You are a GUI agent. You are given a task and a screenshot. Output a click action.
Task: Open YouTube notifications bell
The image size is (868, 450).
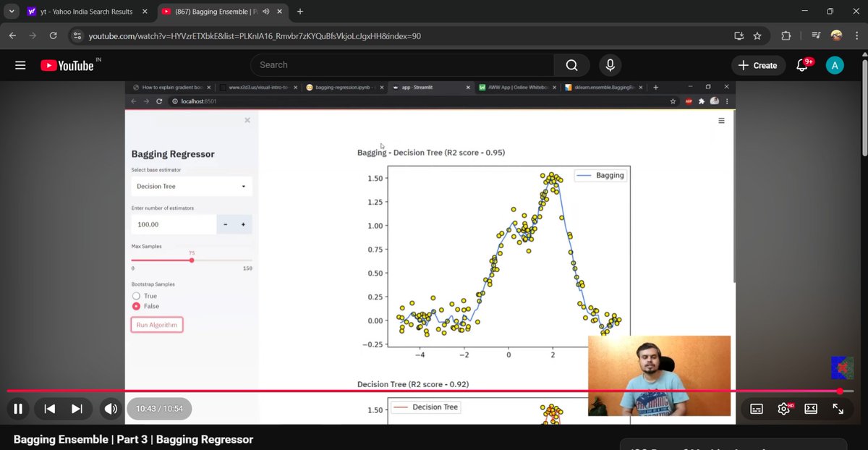tap(802, 65)
